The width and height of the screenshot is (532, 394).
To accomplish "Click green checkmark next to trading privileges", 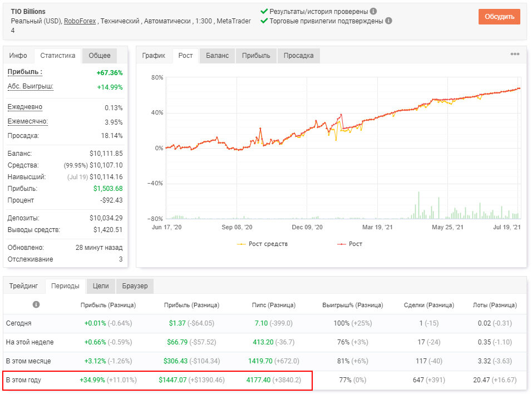I will (264, 21).
